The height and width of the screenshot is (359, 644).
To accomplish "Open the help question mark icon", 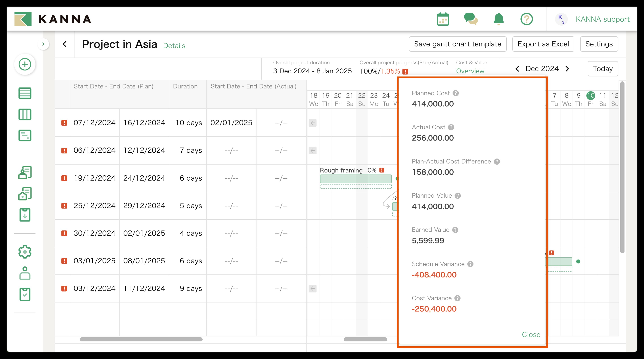I will (x=527, y=19).
